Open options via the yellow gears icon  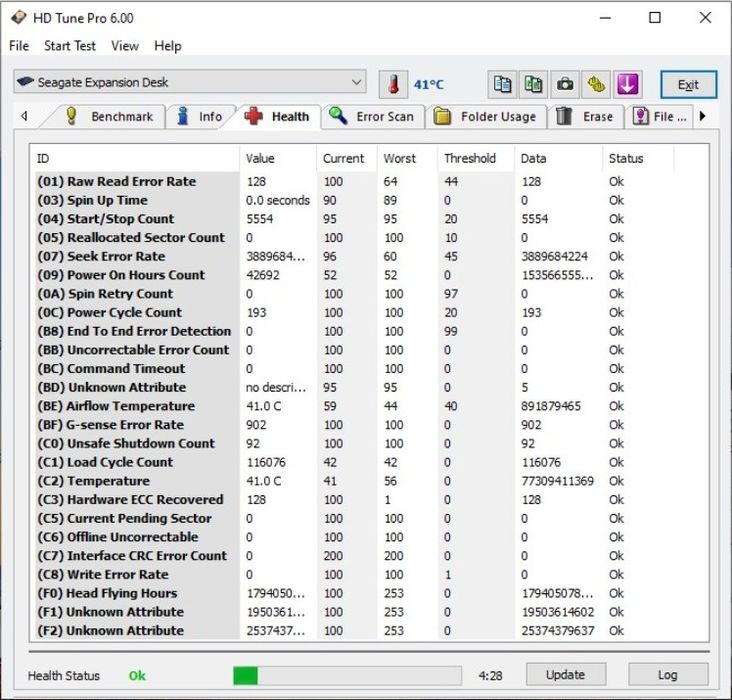tap(596, 85)
